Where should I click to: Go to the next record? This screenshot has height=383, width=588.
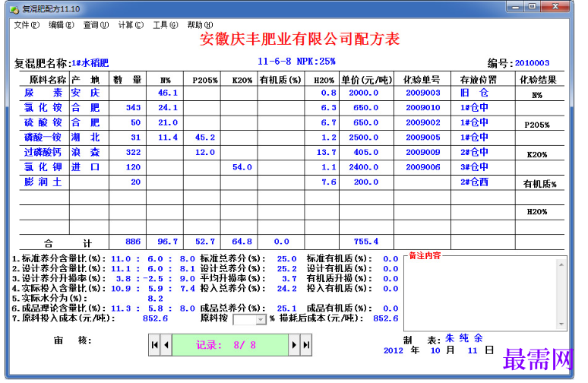tap(294, 345)
